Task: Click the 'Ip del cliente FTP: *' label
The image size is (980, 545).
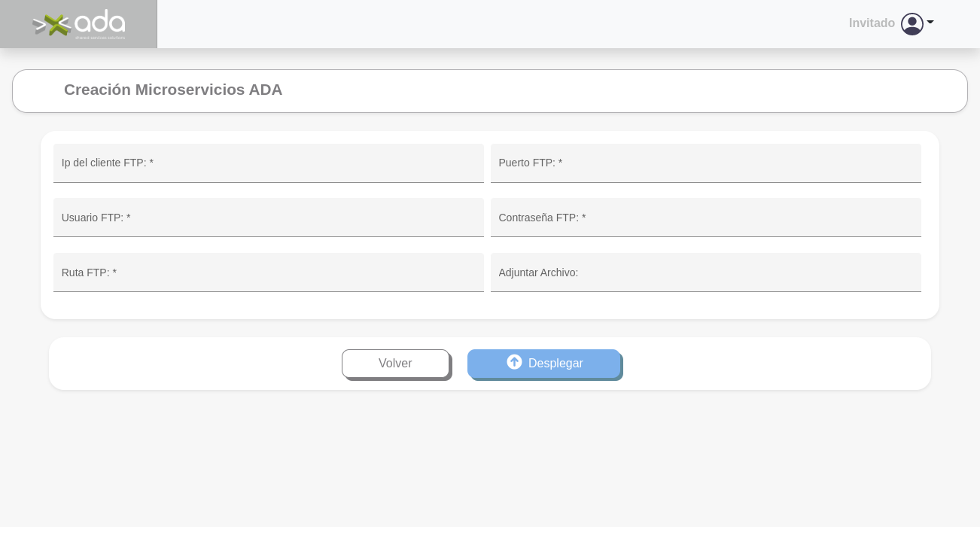Action: pyautogui.click(x=108, y=163)
